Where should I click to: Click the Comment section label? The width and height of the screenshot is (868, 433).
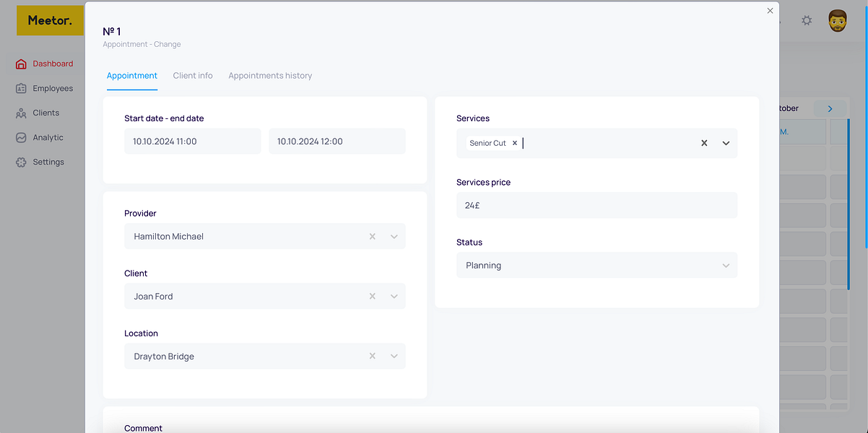(x=143, y=428)
